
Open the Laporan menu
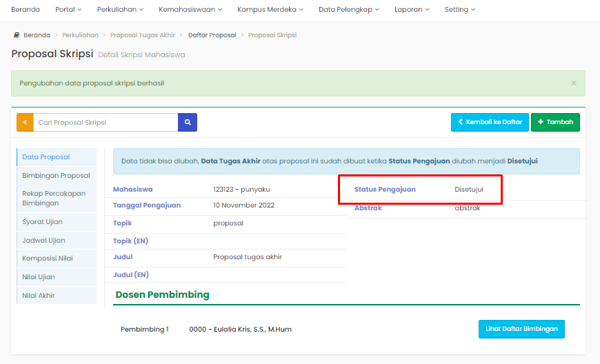[x=412, y=10]
